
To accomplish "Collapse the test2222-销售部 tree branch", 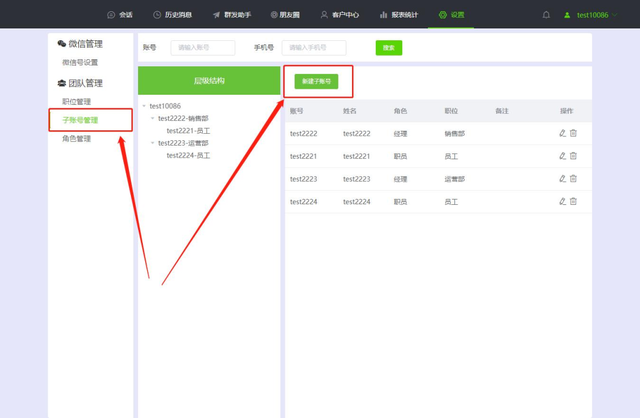I will click(153, 118).
